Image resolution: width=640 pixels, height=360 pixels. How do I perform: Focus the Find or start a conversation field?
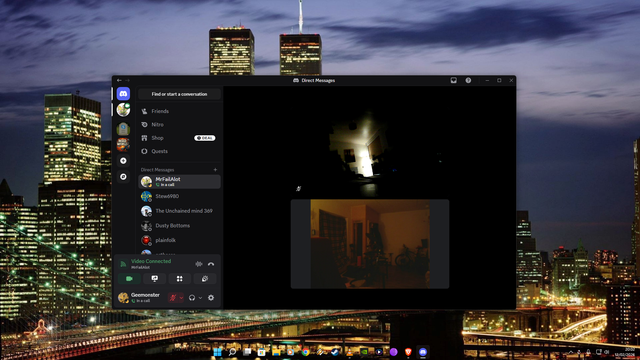[180, 94]
